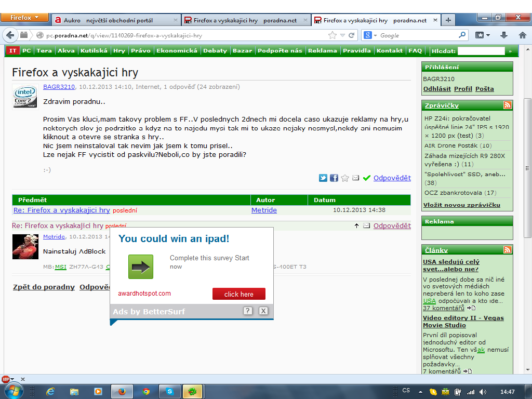This screenshot has width=532, height=399.
Task: Open Vložit novou zprávičku link
Action: tap(461, 205)
